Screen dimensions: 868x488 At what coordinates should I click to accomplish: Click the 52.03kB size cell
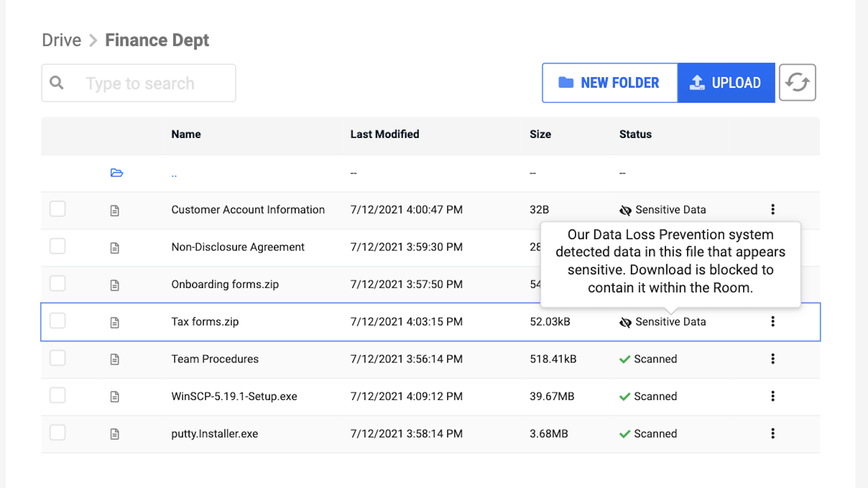(x=550, y=322)
